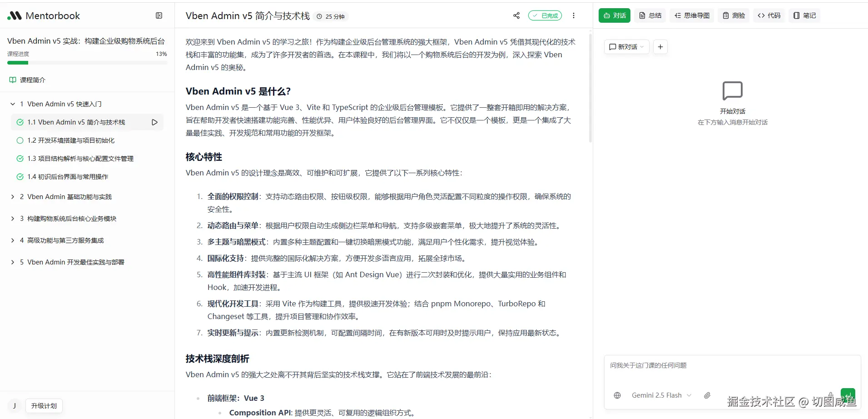
Task: Attach a file using the paperclip icon
Action: (707, 395)
